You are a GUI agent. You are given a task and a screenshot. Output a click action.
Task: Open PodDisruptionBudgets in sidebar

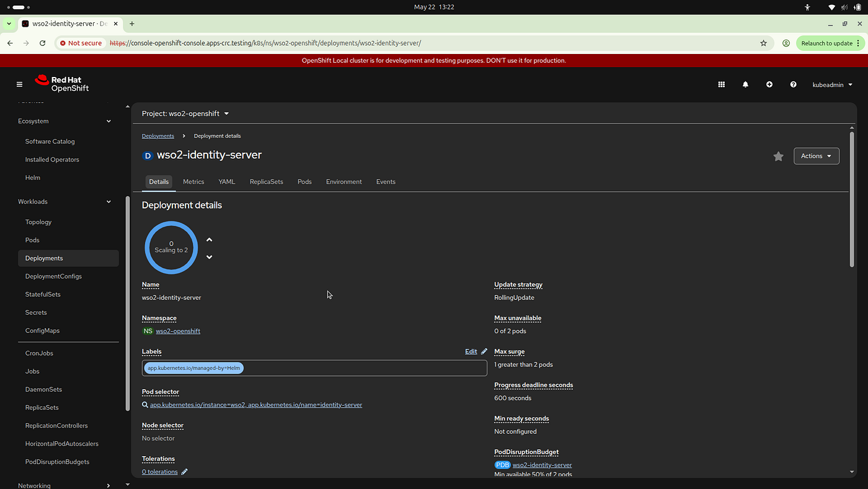point(57,462)
